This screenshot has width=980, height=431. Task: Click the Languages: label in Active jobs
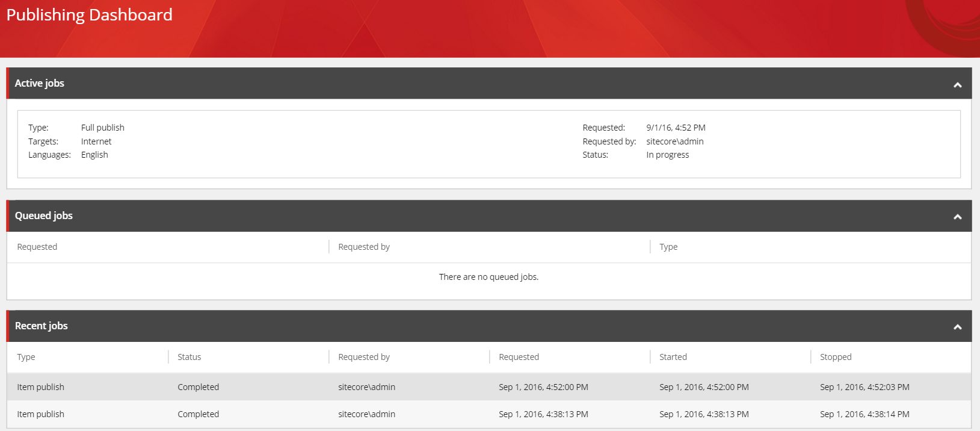click(49, 155)
